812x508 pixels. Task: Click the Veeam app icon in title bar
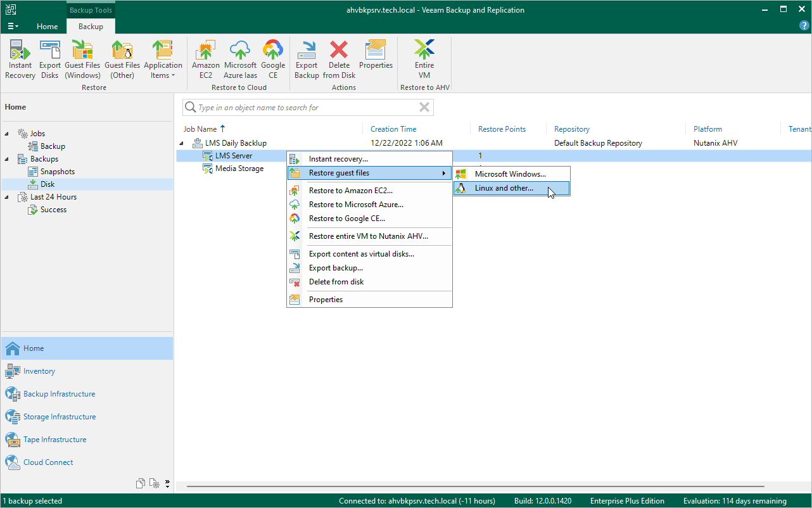click(x=11, y=10)
